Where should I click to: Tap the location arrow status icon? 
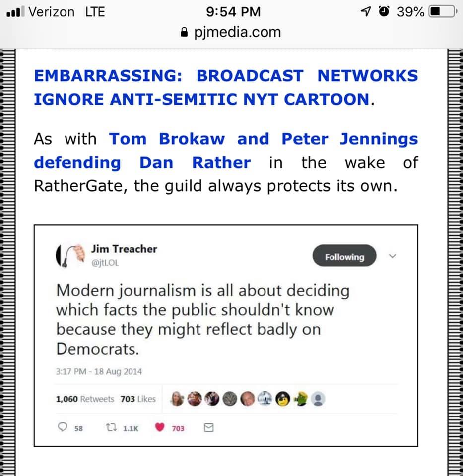(366, 12)
